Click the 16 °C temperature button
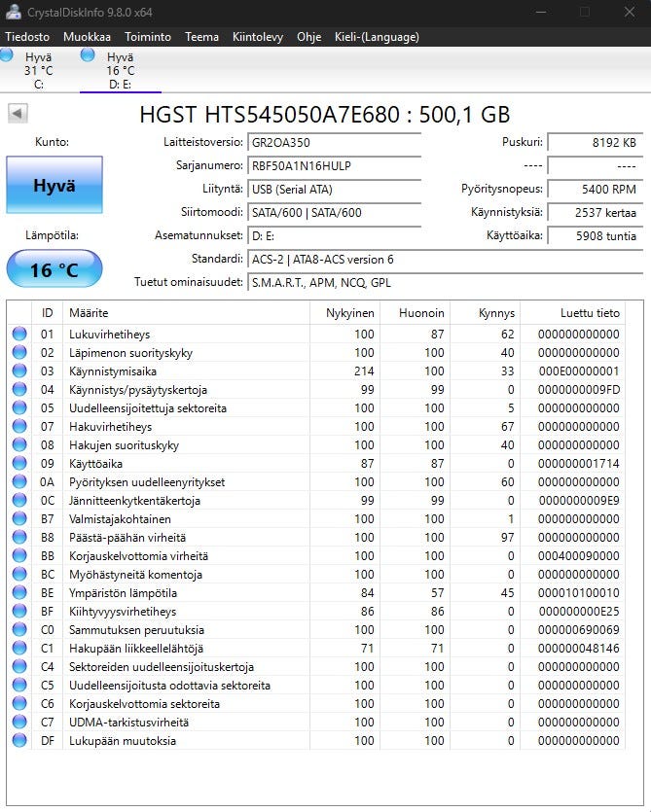651x812 pixels. pos(54,268)
